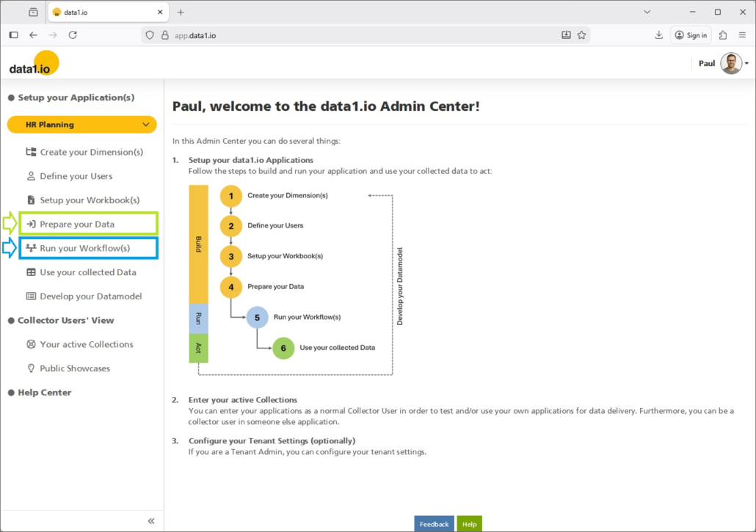The image size is (756, 532).
Task: Click the Create your Dimension(s) hierarchy icon
Action: (x=31, y=152)
